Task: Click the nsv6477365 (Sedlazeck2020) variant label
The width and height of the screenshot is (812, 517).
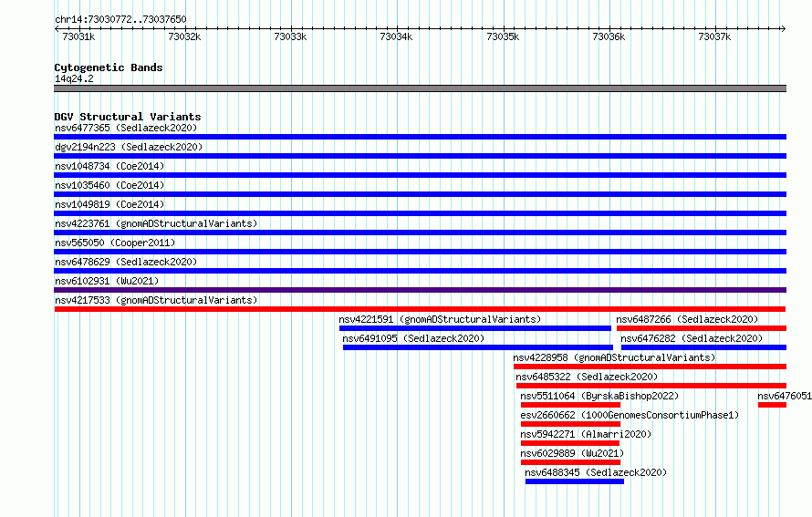Action: [x=126, y=128]
